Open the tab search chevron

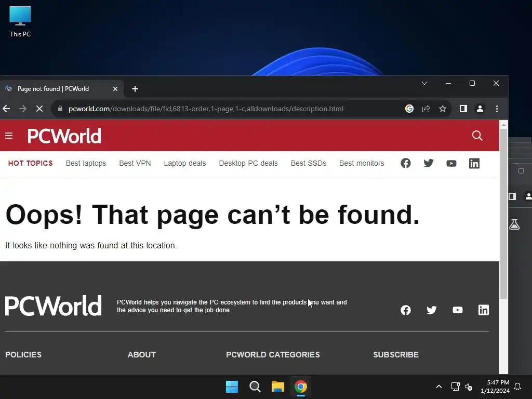click(424, 83)
